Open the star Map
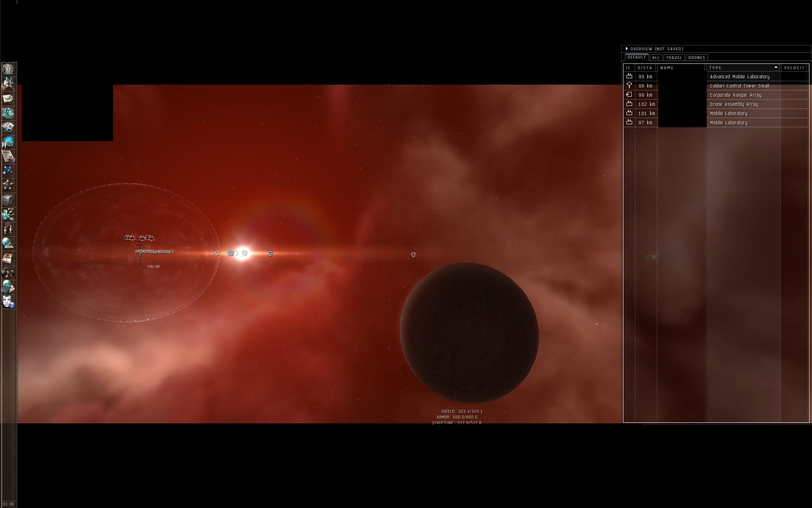812x508 pixels. (8, 171)
